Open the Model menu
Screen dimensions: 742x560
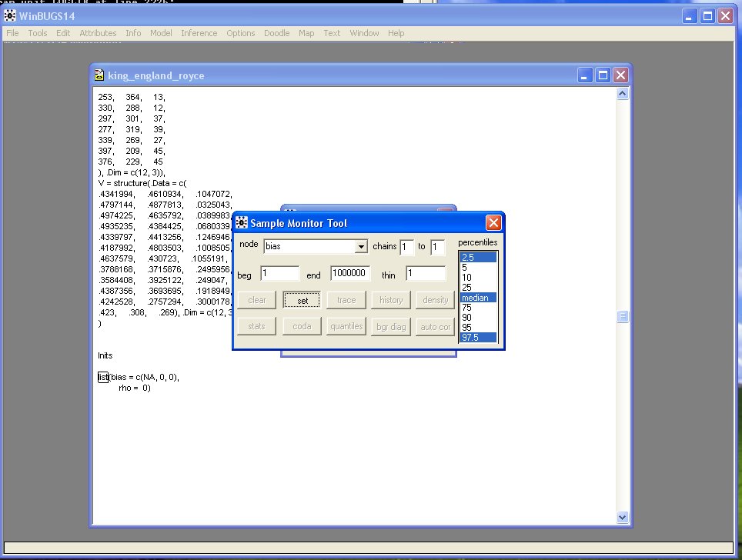coord(161,33)
